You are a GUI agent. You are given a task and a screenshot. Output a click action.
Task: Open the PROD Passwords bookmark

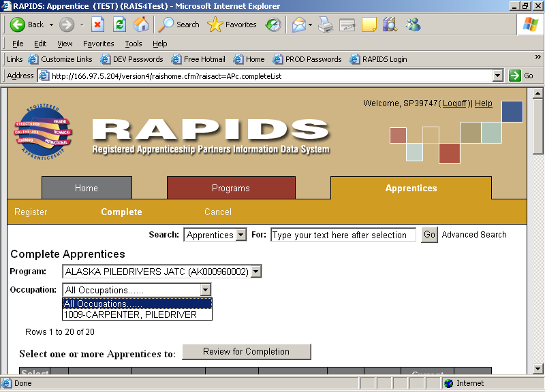pos(307,59)
